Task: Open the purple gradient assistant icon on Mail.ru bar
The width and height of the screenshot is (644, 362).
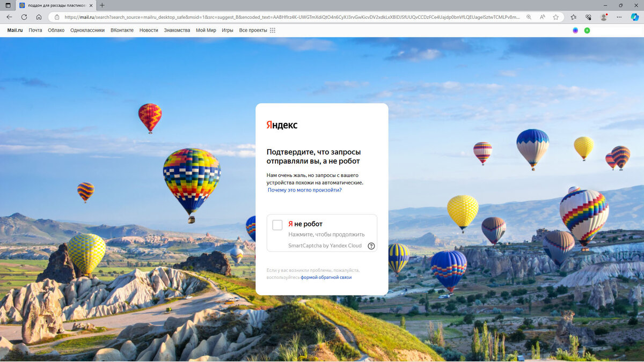Action: (x=575, y=31)
